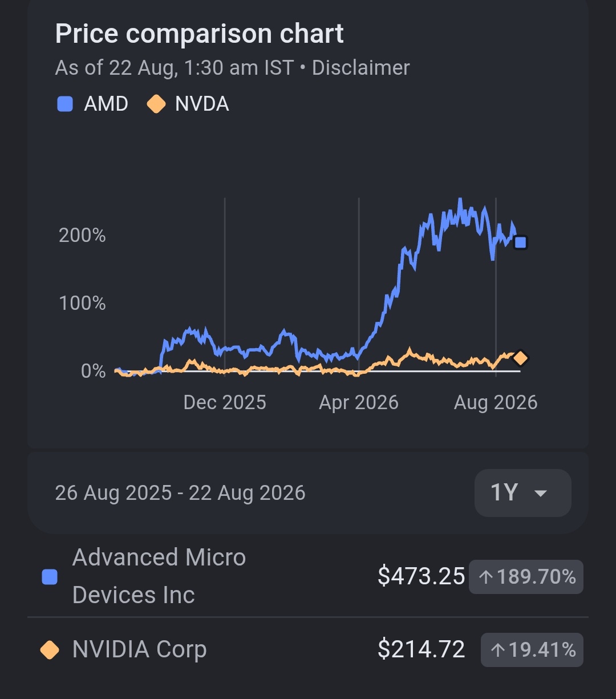The image size is (616, 699).
Task: Select the AMD legend label
Action: 106,104
